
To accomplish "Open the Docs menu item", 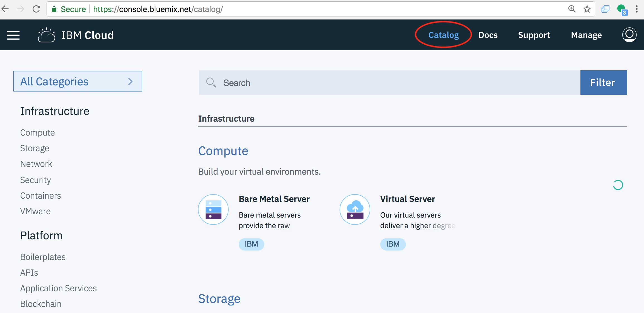I will (x=488, y=35).
